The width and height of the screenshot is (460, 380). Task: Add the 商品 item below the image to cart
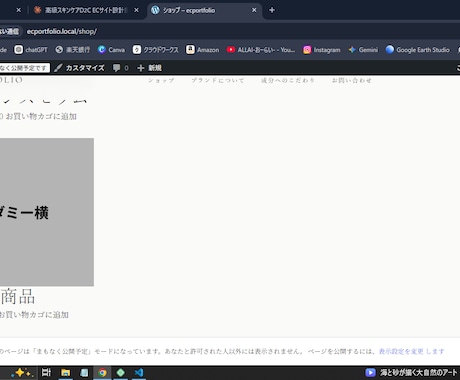coord(34,315)
